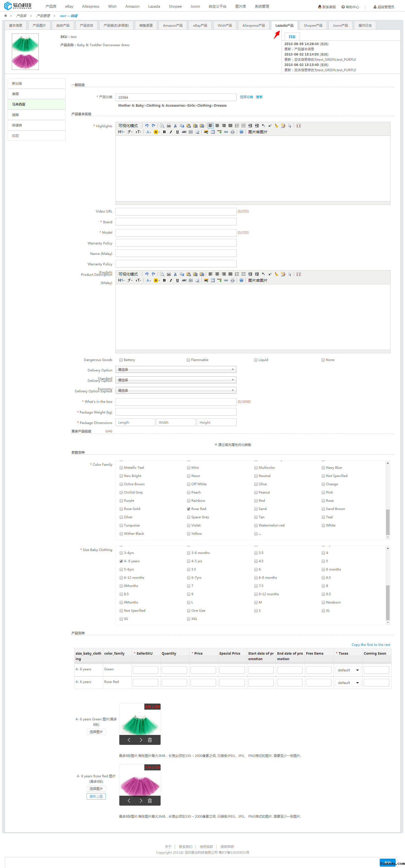
Task: Click the print icon in Highlights editor
Action: point(169,126)
